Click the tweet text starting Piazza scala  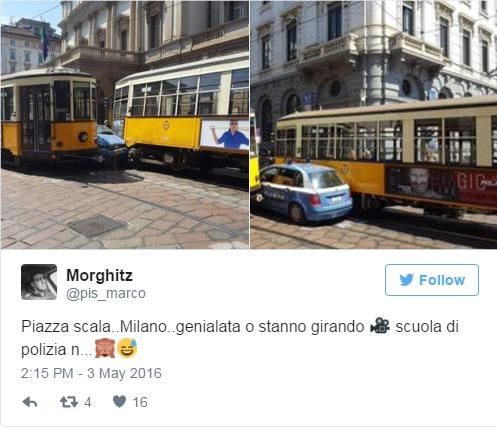pos(240,338)
